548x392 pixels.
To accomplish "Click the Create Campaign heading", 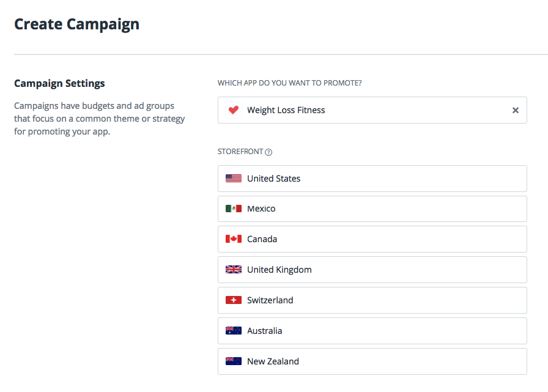I will tap(76, 24).
